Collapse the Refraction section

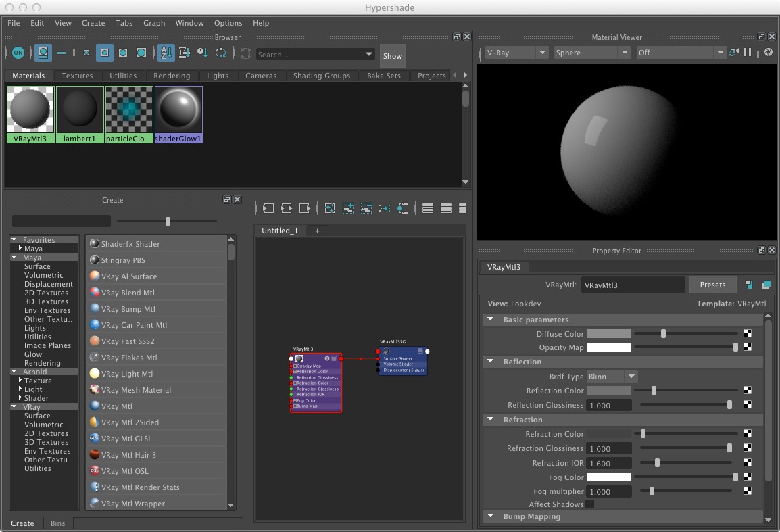click(x=491, y=420)
